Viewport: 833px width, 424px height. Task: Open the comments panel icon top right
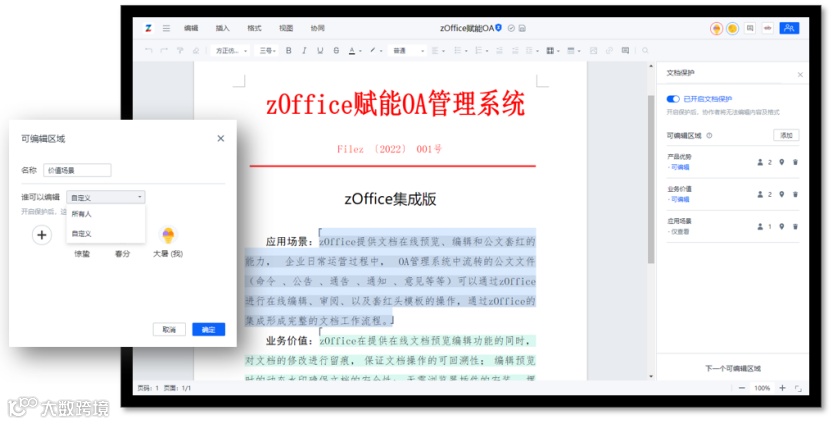tap(750, 28)
